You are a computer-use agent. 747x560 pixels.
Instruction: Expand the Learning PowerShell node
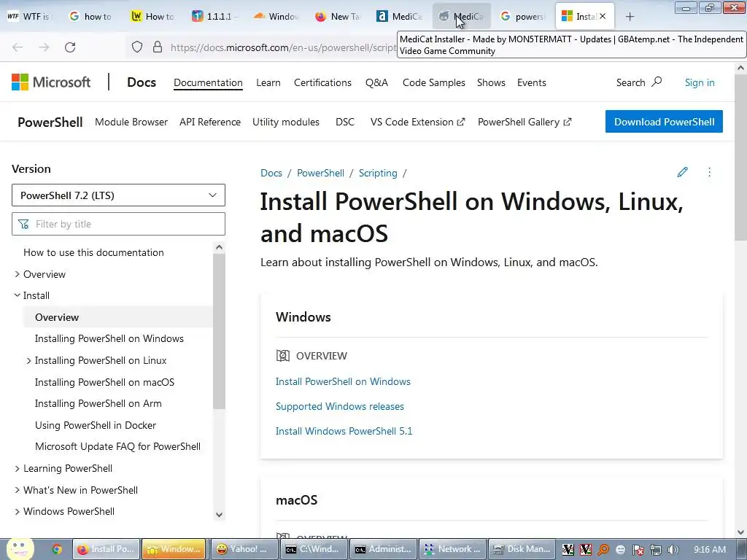(18, 469)
